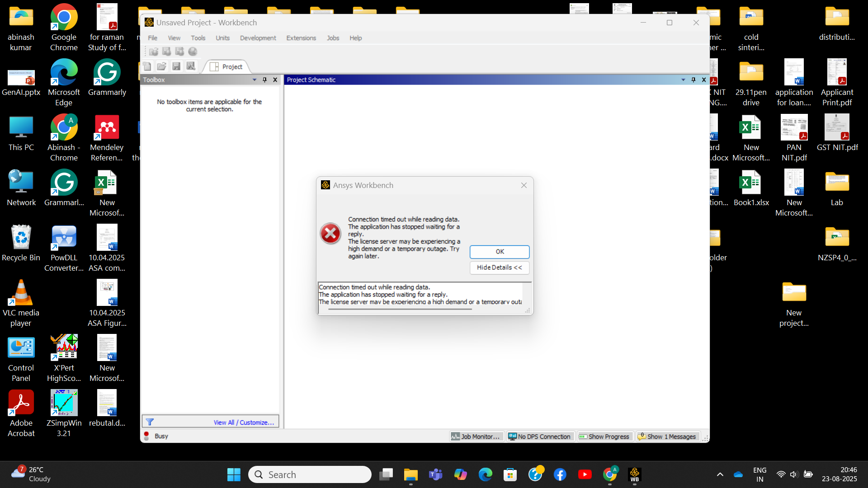Open the View menu in Workbench
Viewport: 868px width, 488px height.
tap(174, 38)
